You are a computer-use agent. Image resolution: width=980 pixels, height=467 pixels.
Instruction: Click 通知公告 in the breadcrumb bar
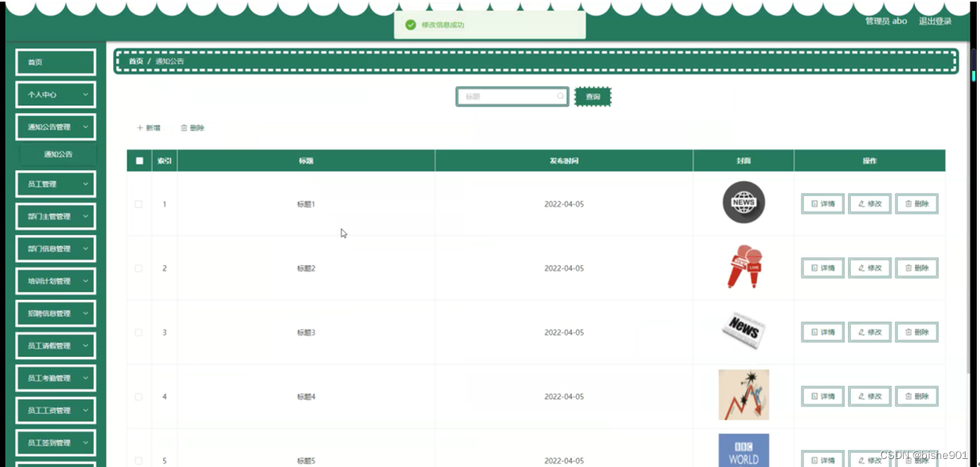(x=169, y=61)
